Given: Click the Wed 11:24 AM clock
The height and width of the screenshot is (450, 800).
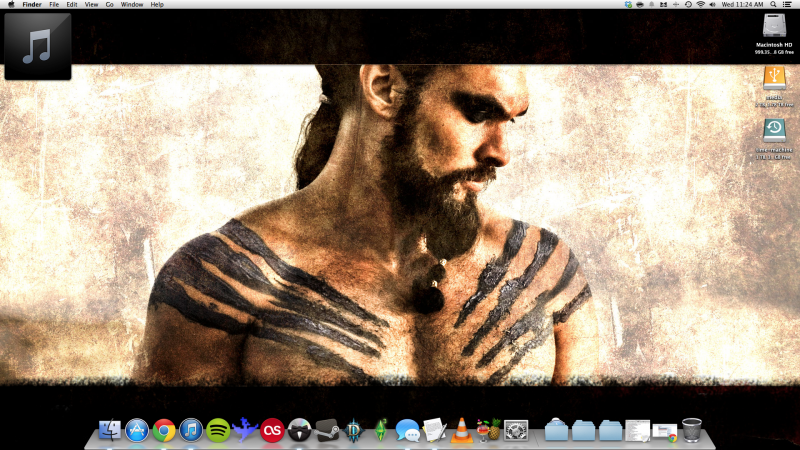Looking at the screenshot, I should (x=742, y=5).
